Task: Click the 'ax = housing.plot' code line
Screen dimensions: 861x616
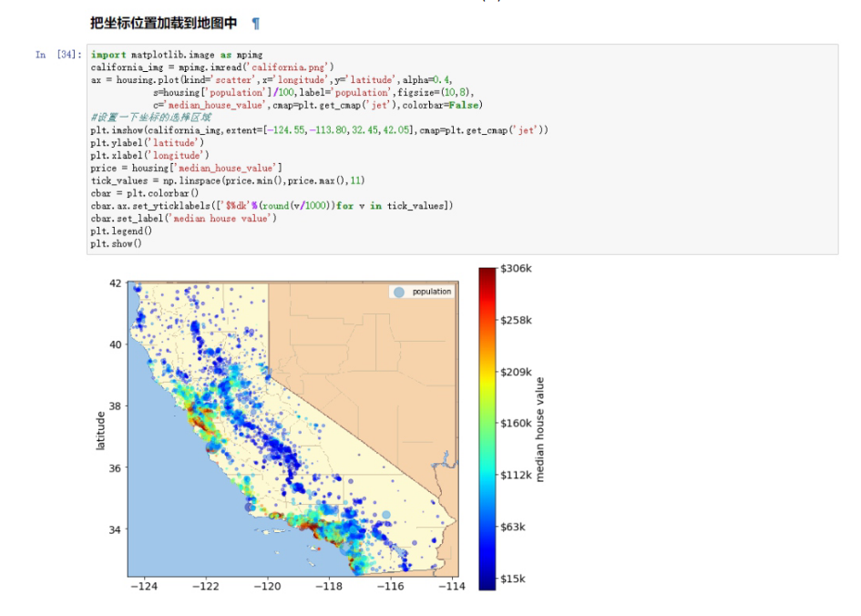Action: pyautogui.click(x=272, y=80)
